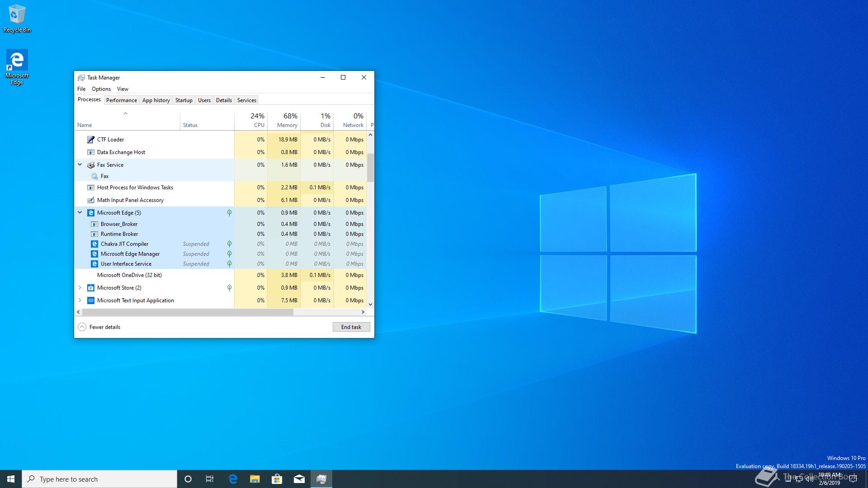
Task: Switch to the Startup tab
Action: (x=184, y=100)
